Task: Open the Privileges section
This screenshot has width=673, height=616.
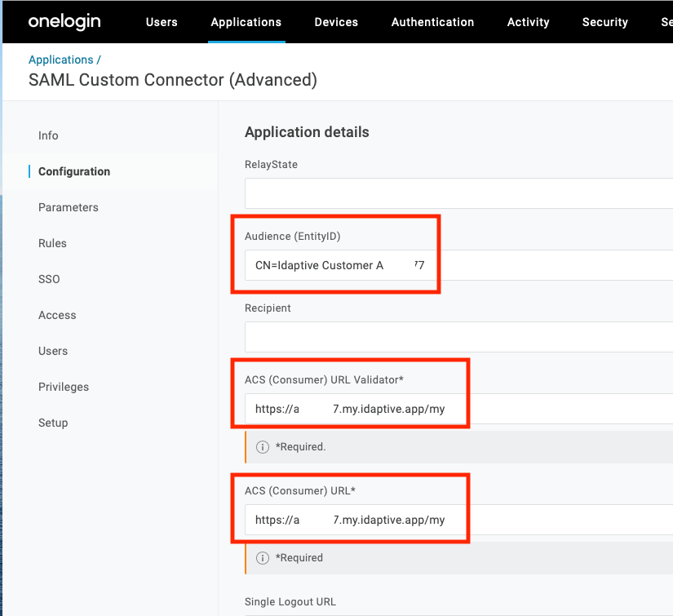Action: point(63,387)
